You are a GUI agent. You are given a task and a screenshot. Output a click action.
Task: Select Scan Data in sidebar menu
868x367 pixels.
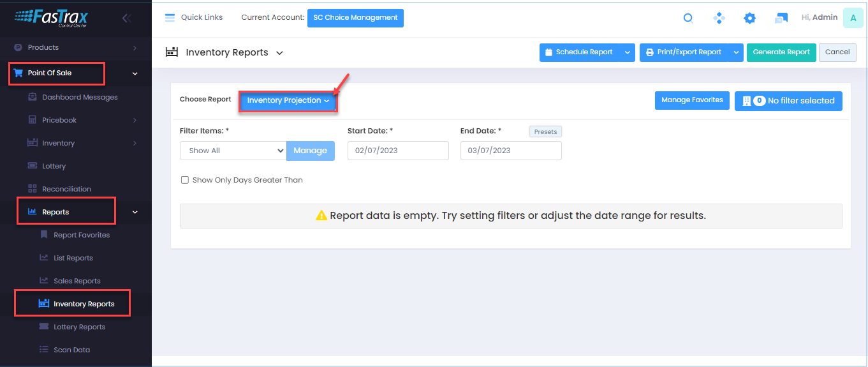[71, 350]
